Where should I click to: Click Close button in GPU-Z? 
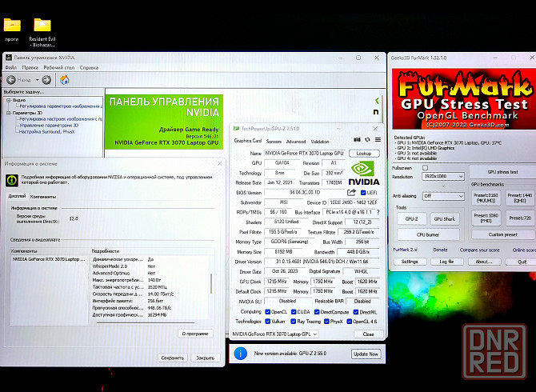pyautogui.click(x=368, y=334)
